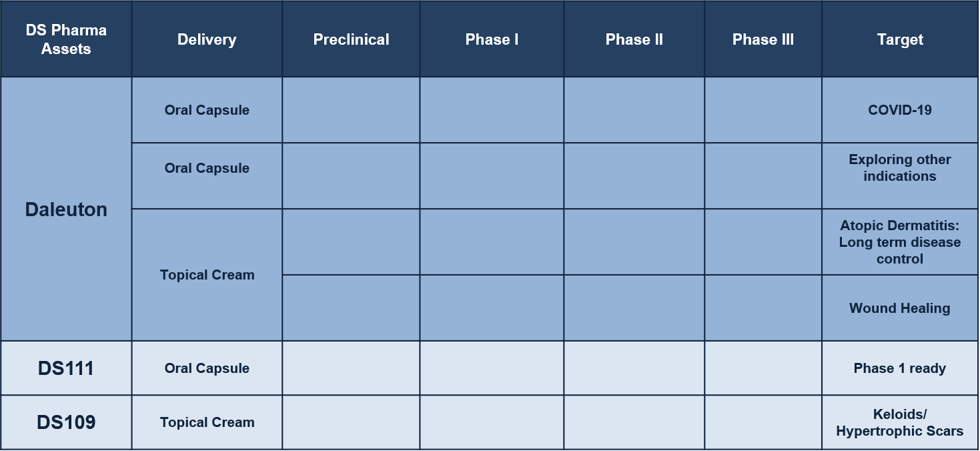Click the DS109 asset cell
The height and width of the screenshot is (451, 980).
tap(66, 422)
